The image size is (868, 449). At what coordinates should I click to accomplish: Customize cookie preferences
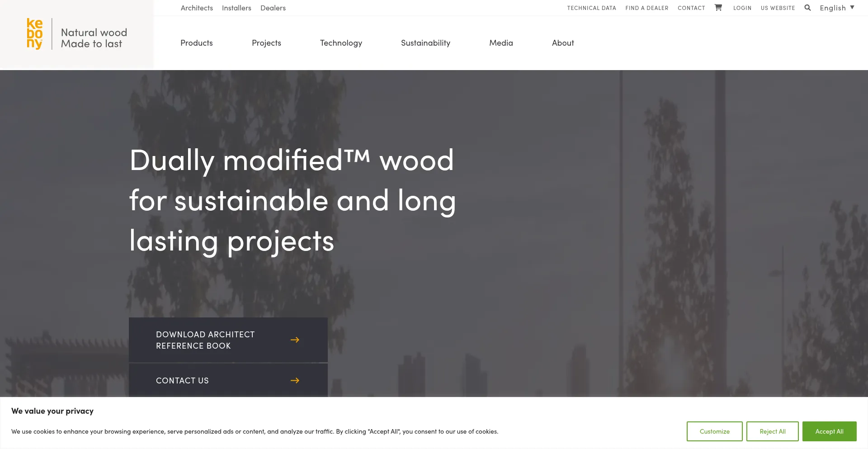714,431
